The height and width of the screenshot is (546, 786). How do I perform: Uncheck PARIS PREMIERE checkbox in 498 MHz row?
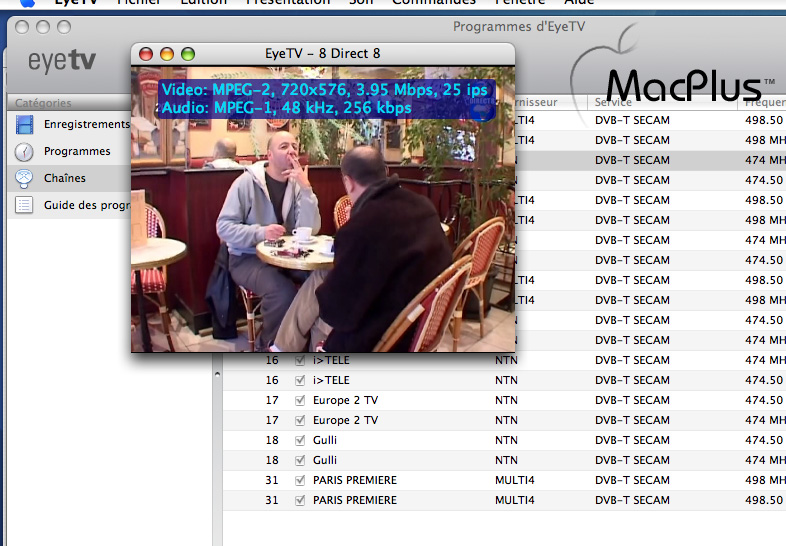(x=300, y=480)
